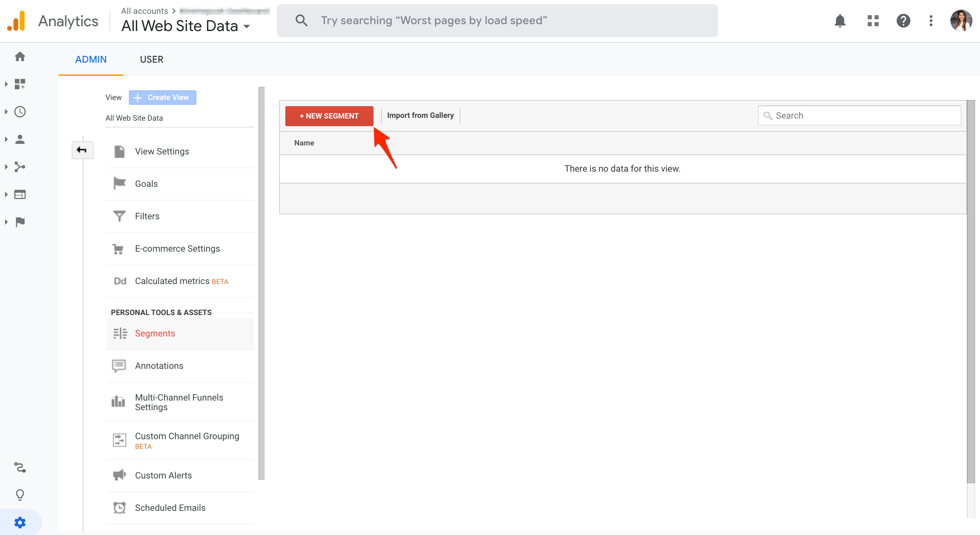Screen dimensions: 980x535
Task: Expand the Audience person reports section
Action: click(20, 139)
